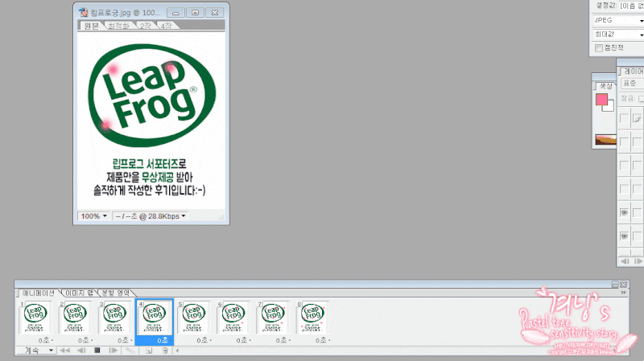Viewport: 644px width, 361px height.
Task: Close the animation panel
Action: point(623,285)
